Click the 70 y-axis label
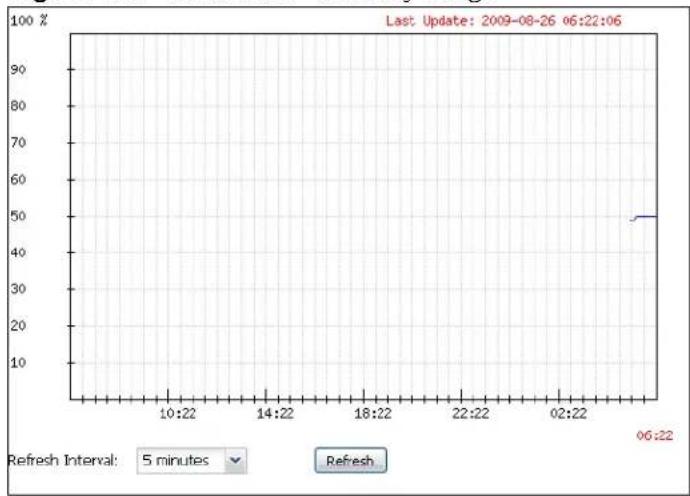The image size is (690, 496). click(18, 143)
